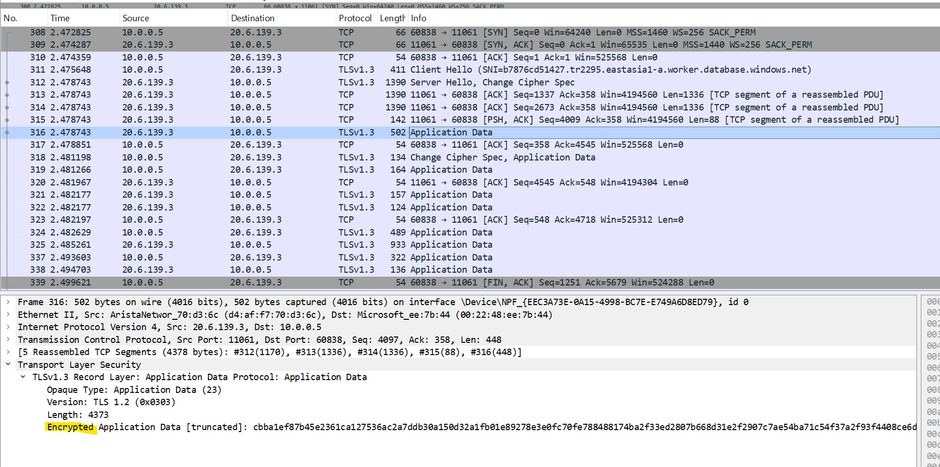Select highlighted packet 316 Application Data
Image resolution: width=940 pixels, height=467 pixels.
pos(470,132)
